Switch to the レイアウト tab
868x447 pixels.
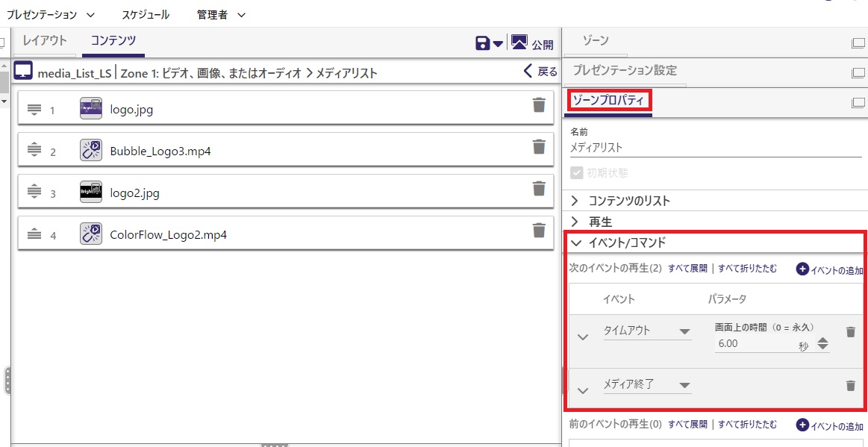point(45,41)
